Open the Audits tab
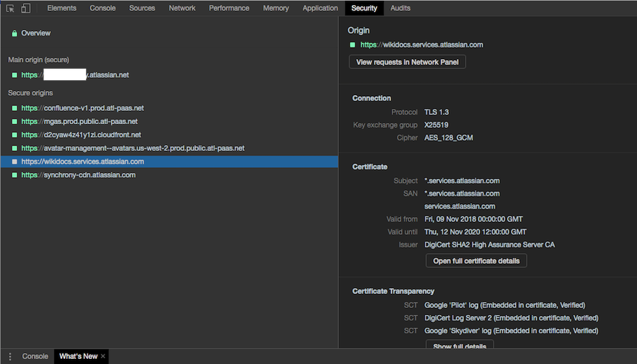 coord(400,8)
